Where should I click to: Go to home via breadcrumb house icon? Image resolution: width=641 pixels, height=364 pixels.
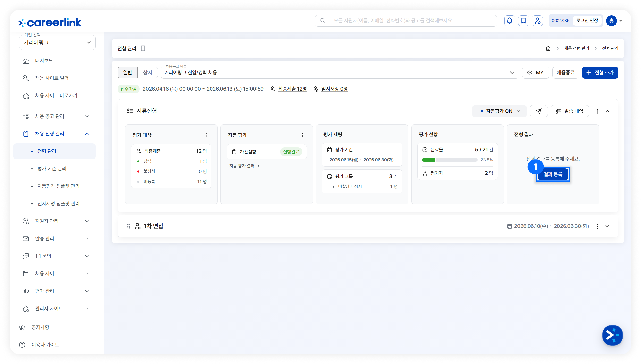click(548, 48)
